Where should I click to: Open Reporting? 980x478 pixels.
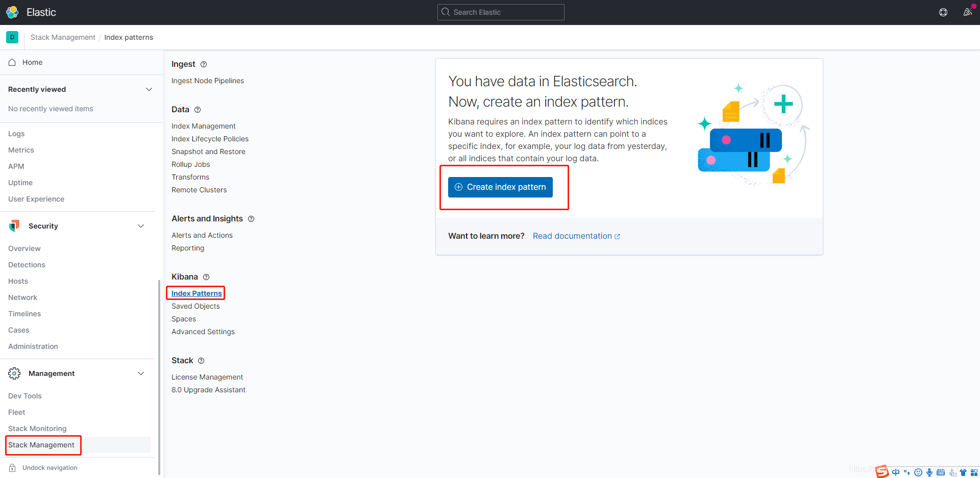click(188, 248)
